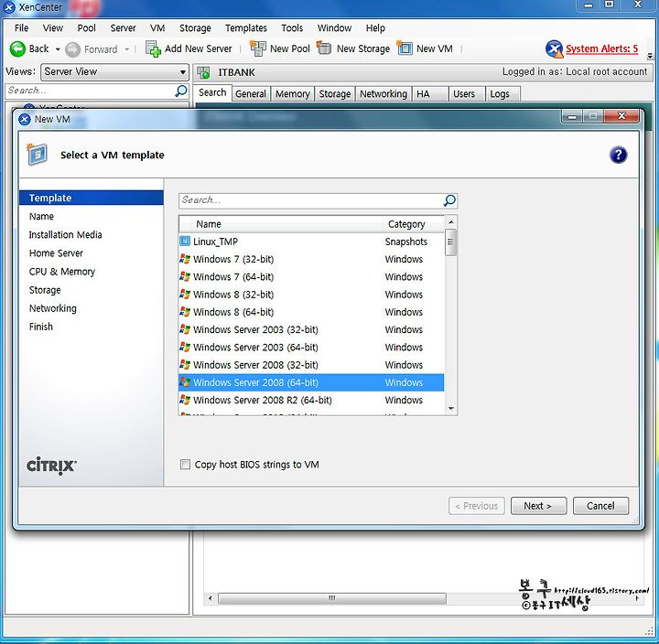
Task: Go to CPU & Memory wizard step
Action: click(x=62, y=272)
